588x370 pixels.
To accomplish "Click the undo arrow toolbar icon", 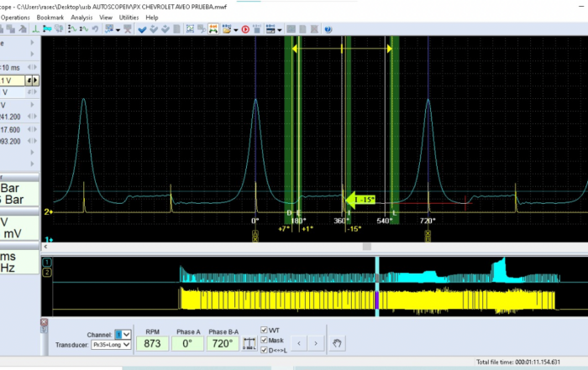I will click(95, 29).
